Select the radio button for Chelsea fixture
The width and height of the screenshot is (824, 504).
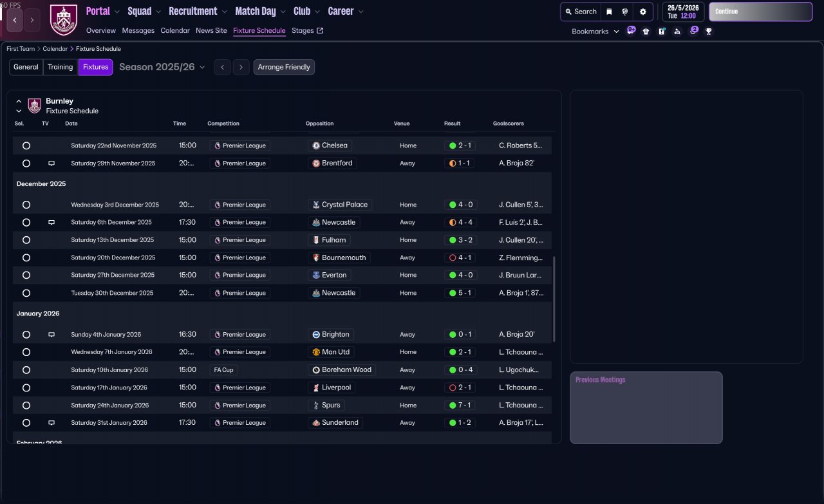(x=26, y=146)
